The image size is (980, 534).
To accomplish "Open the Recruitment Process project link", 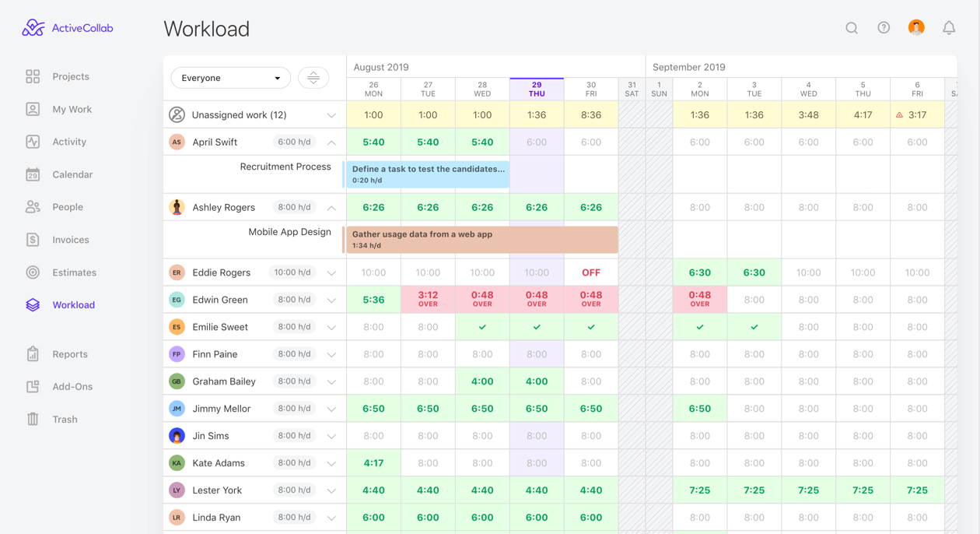I will [x=285, y=167].
